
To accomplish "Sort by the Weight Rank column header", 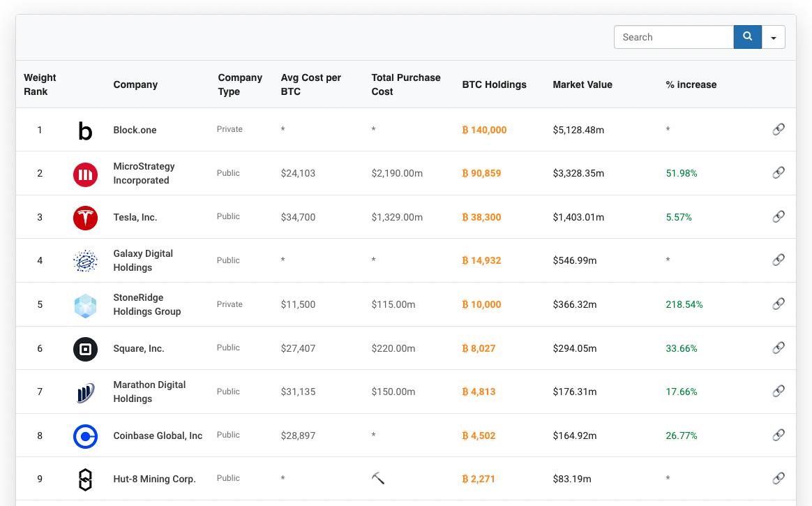I will [x=40, y=84].
